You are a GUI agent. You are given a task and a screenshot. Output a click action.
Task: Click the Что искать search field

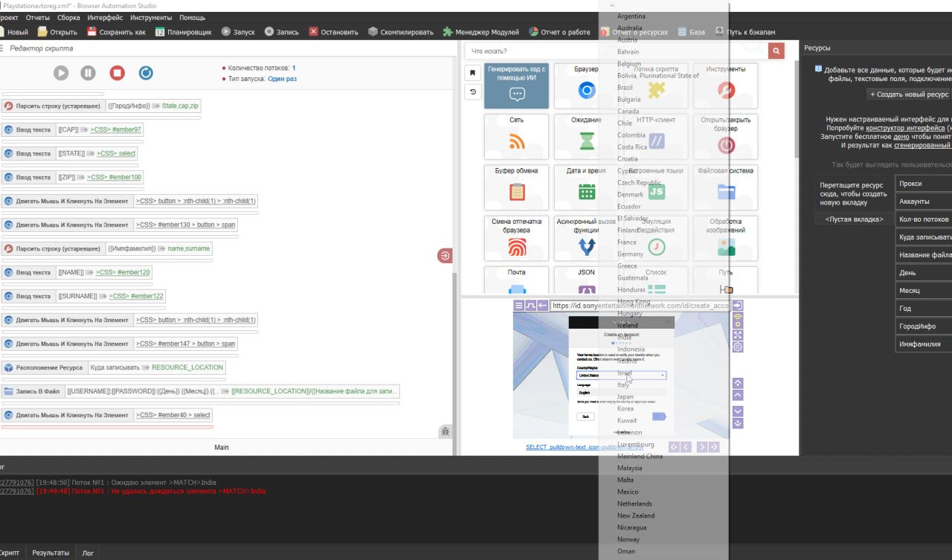coord(617,51)
